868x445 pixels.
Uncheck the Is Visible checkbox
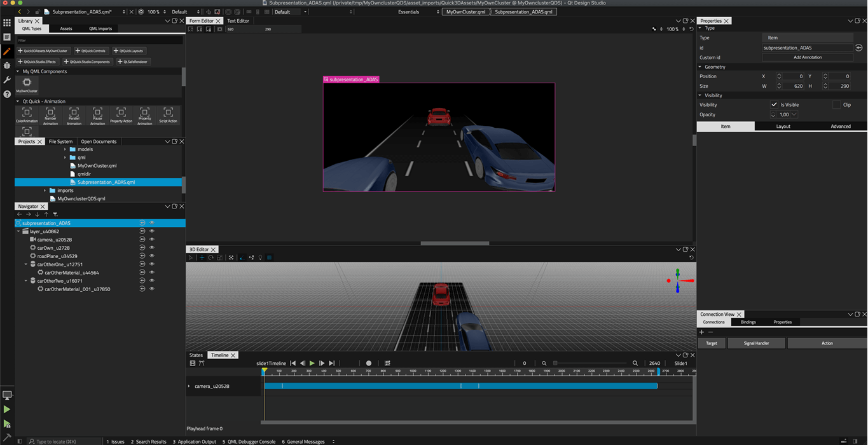774,105
